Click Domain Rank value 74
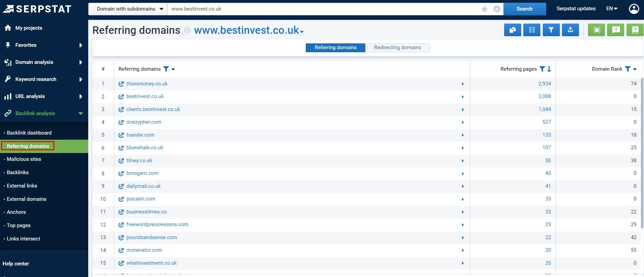 [x=633, y=84]
